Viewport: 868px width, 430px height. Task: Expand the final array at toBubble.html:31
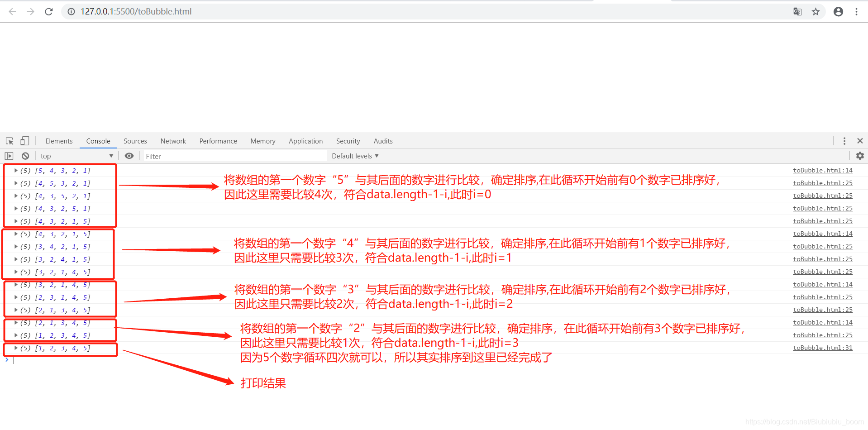pos(16,348)
